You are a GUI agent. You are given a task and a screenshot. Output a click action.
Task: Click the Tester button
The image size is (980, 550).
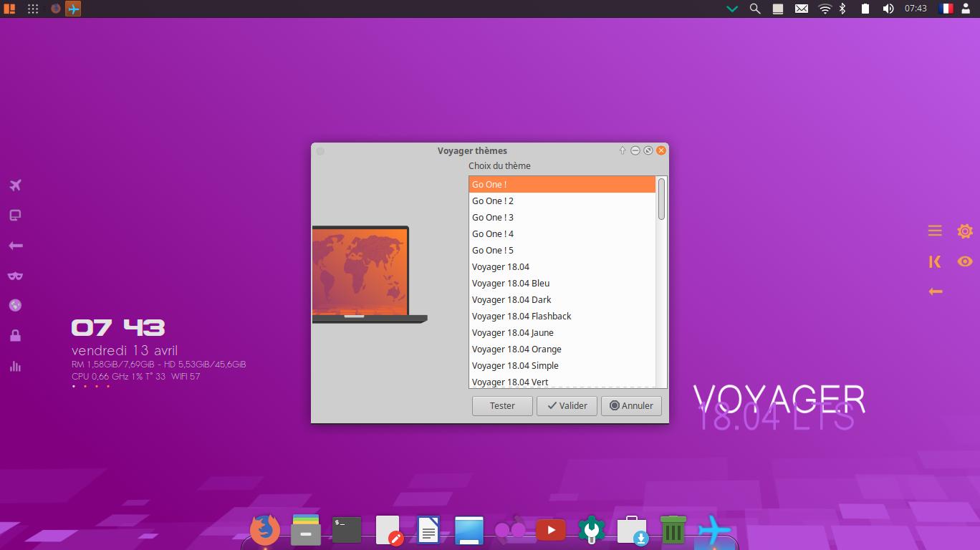point(502,405)
